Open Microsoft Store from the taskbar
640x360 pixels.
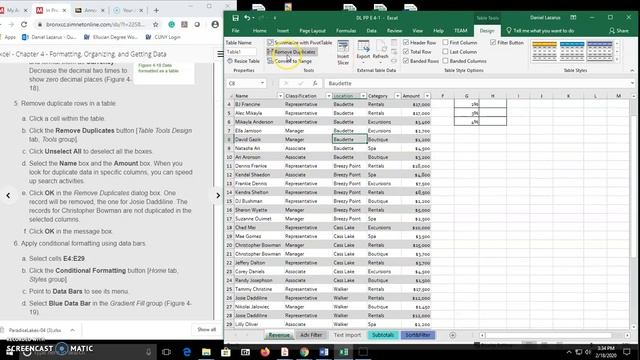pos(226,351)
